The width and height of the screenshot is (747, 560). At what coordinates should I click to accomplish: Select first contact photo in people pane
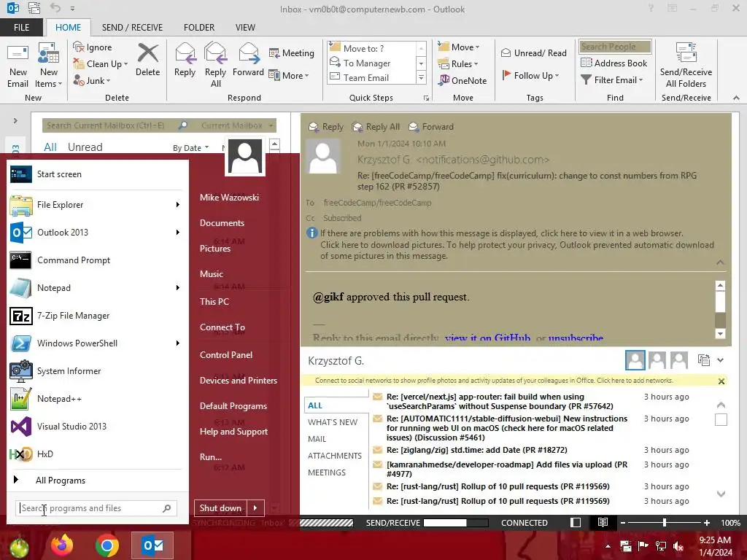click(x=635, y=360)
